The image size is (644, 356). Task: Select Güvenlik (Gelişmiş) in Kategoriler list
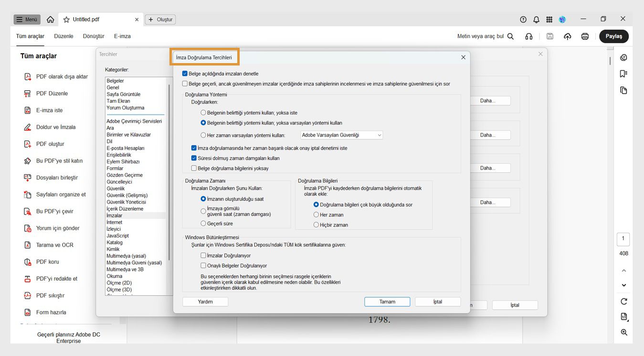pyautogui.click(x=127, y=195)
